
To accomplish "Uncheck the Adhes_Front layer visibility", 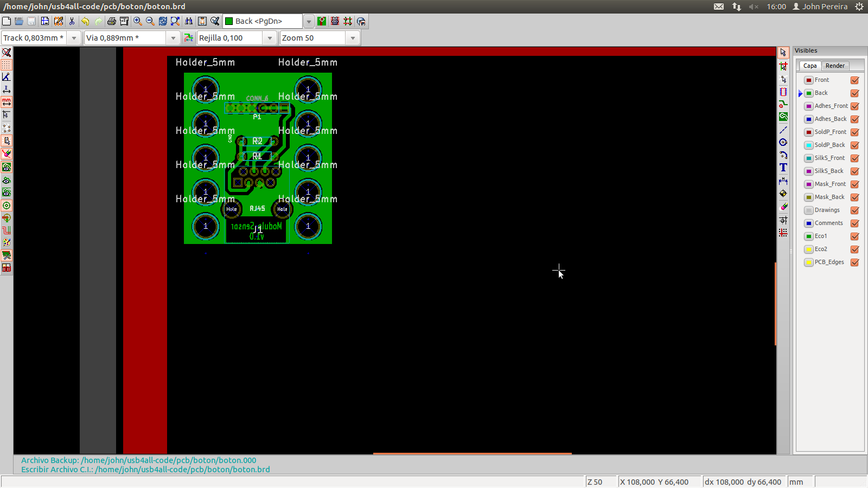I will [855, 106].
